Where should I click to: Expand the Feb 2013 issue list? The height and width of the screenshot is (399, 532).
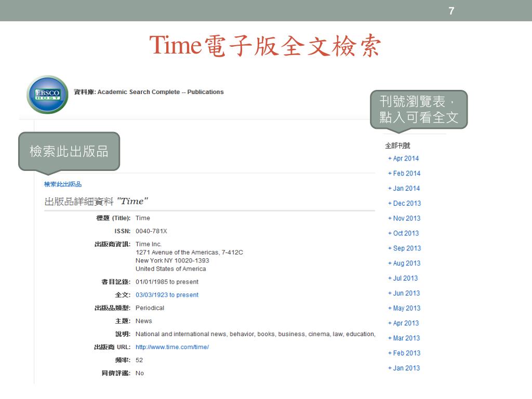coord(404,353)
